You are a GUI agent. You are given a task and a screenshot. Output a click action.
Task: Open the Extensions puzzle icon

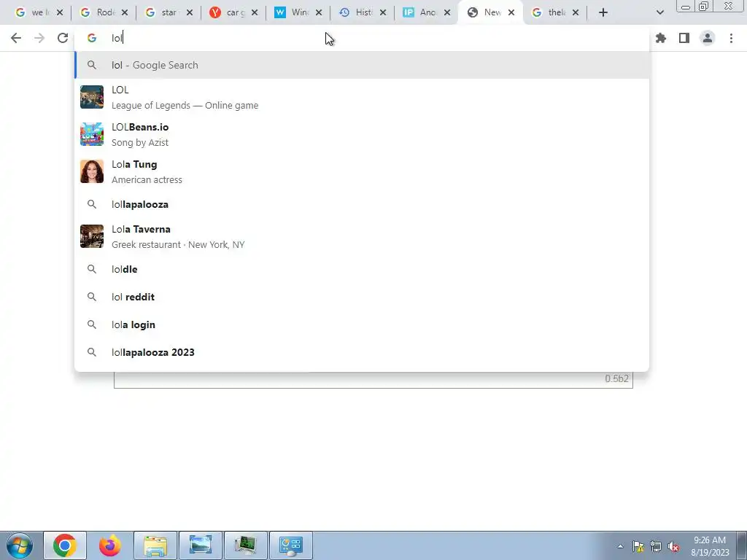661,38
